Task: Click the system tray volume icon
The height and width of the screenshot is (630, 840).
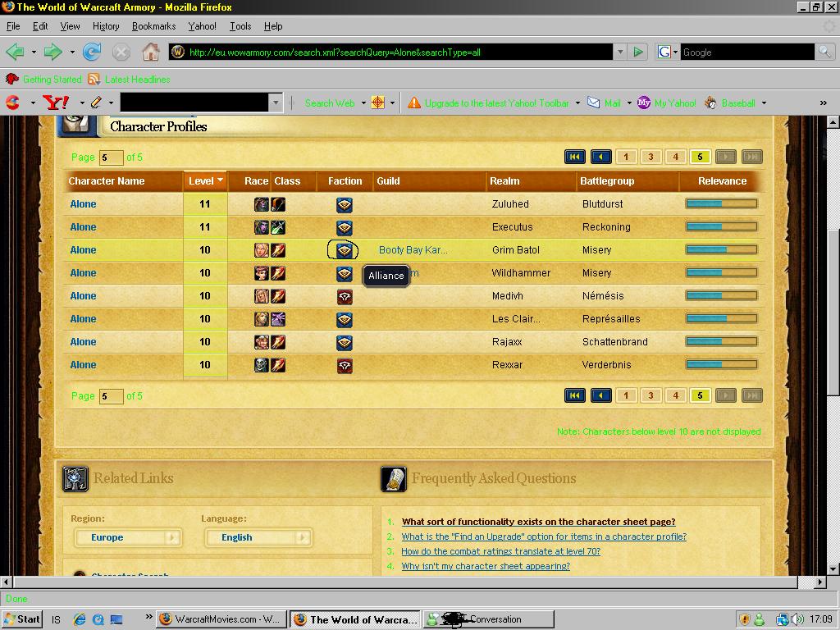Action: tap(797, 620)
